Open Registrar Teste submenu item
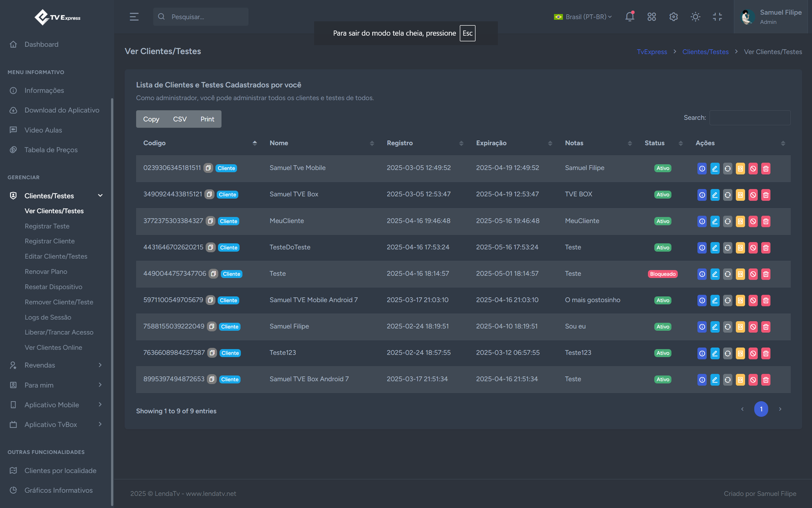The height and width of the screenshot is (508, 812). point(47,226)
